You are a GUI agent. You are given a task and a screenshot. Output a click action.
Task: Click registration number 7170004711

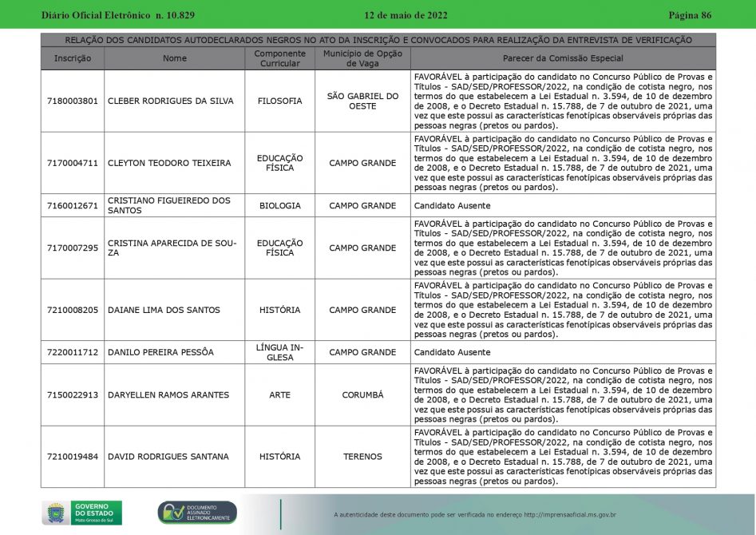tap(73, 163)
